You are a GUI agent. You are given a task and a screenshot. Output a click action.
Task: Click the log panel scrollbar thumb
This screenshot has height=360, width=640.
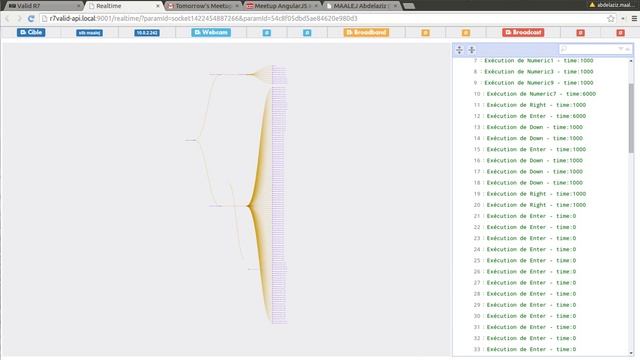[x=631, y=118]
